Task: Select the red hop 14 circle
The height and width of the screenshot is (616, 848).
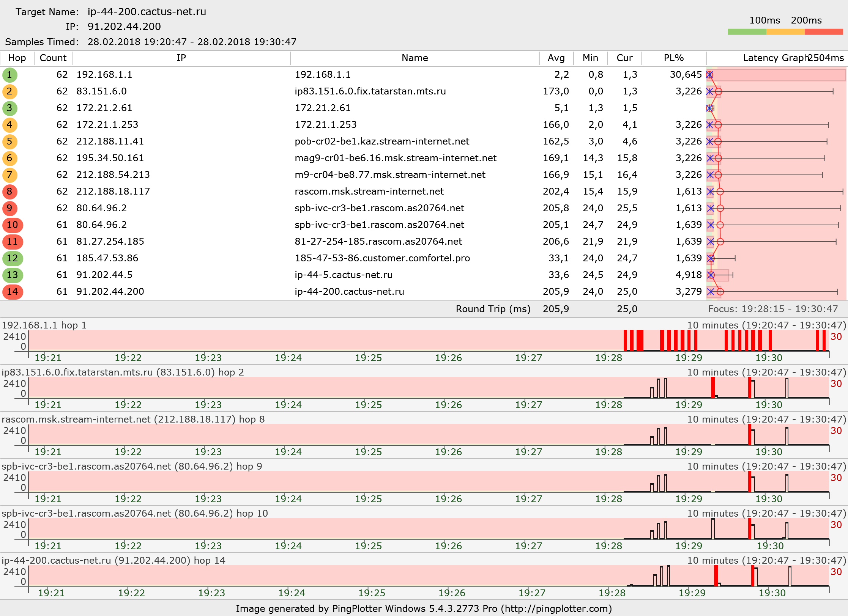Action: click(x=13, y=292)
